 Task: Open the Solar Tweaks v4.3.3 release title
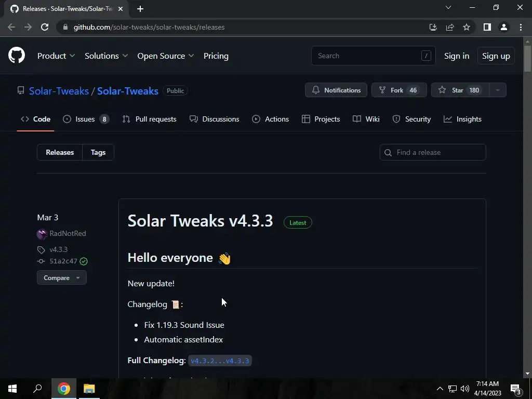(200, 221)
